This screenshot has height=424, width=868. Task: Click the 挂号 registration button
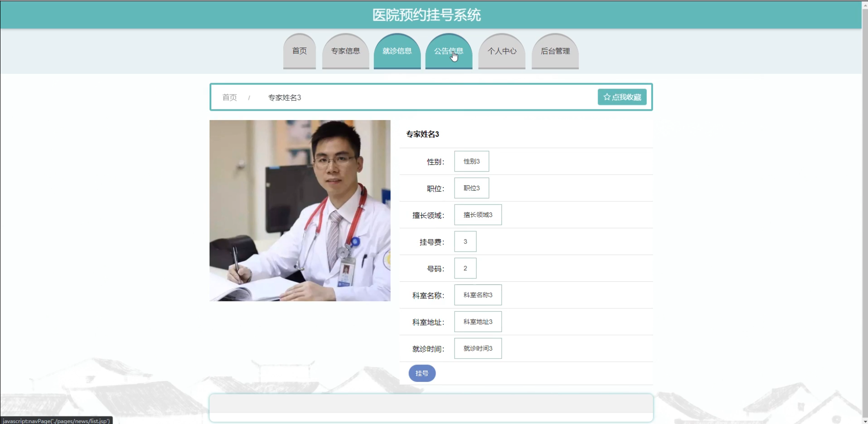click(x=421, y=373)
